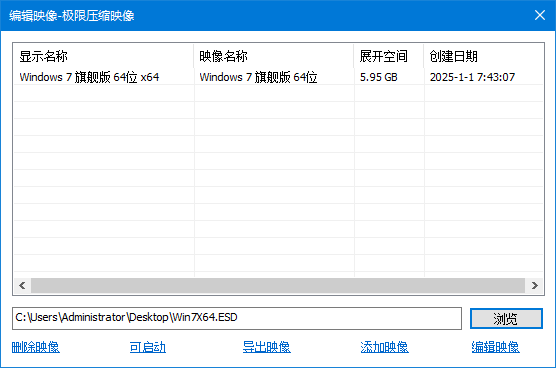Image resolution: width=556 pixels, height=368 pixels.
Task: Select the row 'Windows 7 旗舰版 64位 x64'
Action: [278, 77]
